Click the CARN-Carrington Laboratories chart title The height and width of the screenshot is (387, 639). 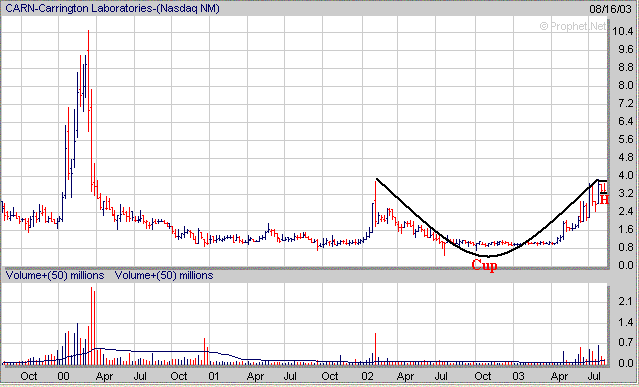tap(112, 8)
